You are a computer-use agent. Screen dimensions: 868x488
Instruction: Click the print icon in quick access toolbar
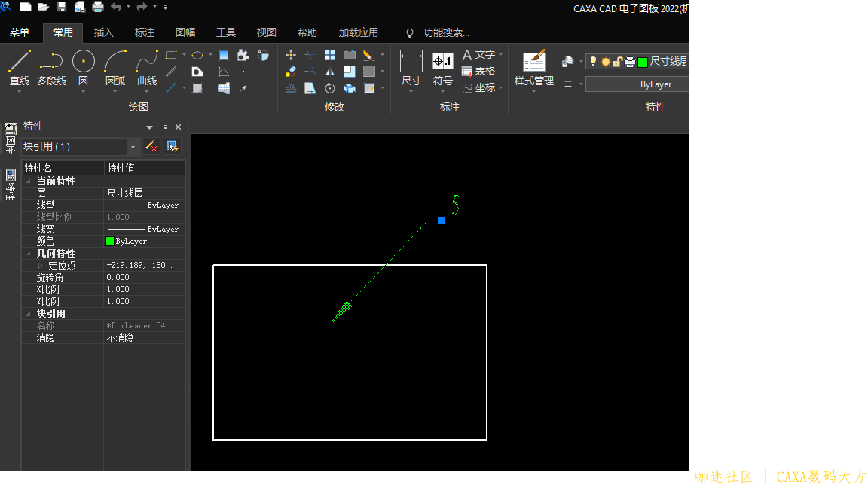click(x=98, y=7)
